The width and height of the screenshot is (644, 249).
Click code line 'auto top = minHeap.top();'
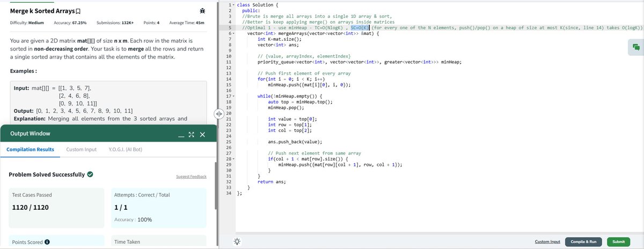(x=301, y=101)
